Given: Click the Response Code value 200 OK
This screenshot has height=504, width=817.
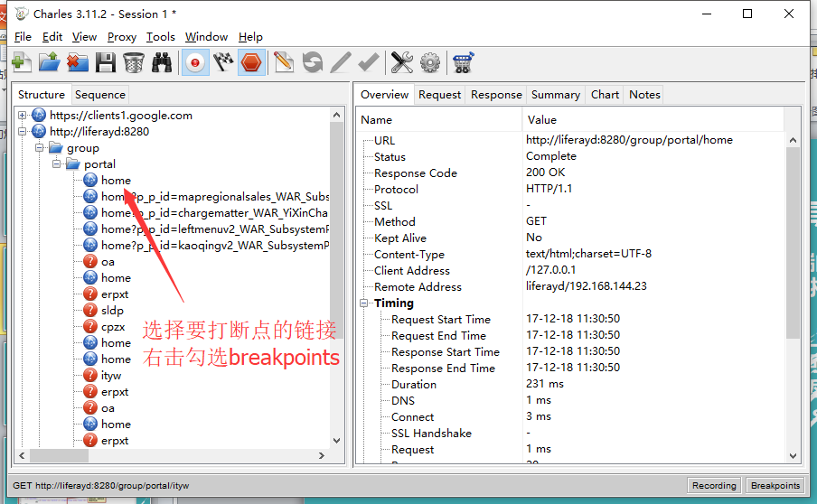Looking at the screenshot, I should 545,173.
